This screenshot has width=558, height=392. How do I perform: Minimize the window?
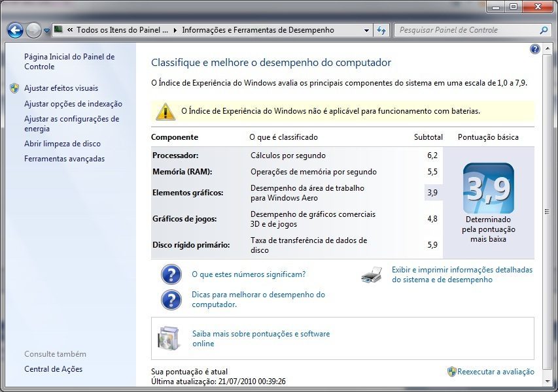(496, 7)
